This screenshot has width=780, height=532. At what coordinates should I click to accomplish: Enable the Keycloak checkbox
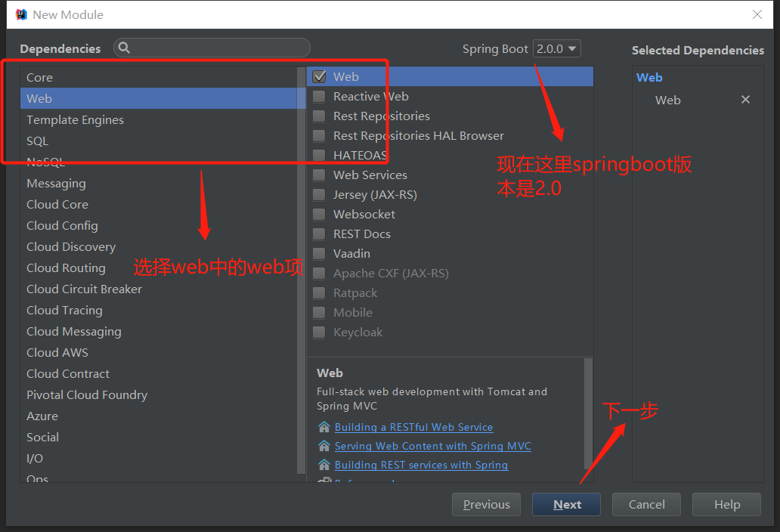click(x=320, y=332)
